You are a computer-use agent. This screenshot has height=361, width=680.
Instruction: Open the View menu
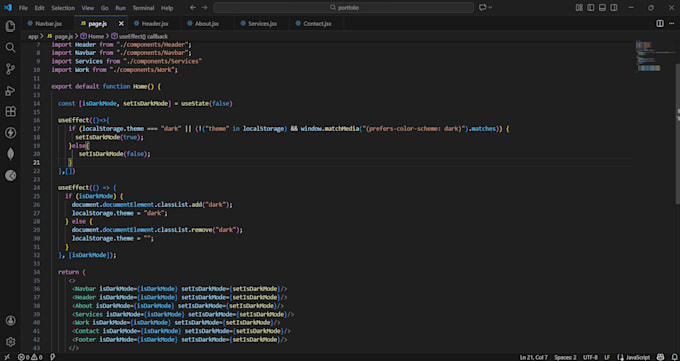88,8
